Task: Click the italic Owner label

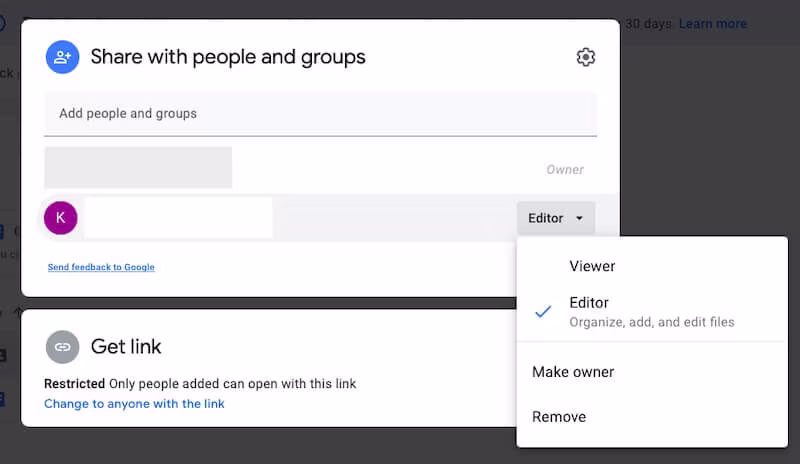Action: pos(565,169)
